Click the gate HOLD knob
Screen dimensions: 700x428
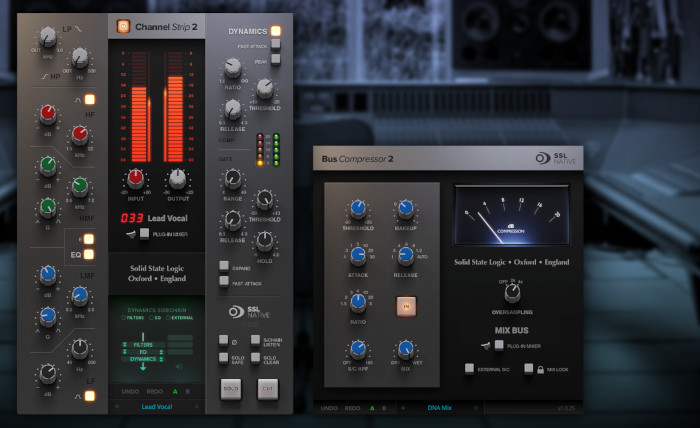point(265,241)
